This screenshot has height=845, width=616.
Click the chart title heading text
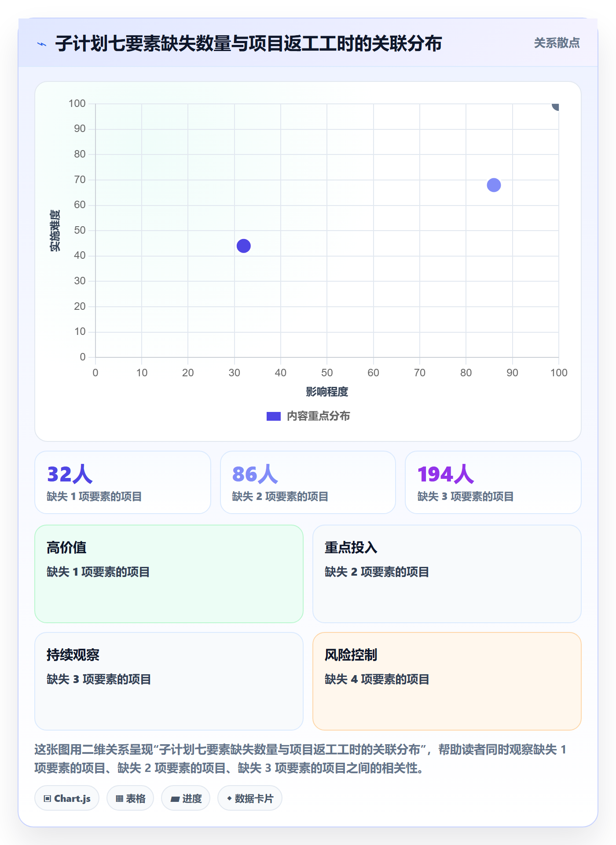(x=249, y=44)
